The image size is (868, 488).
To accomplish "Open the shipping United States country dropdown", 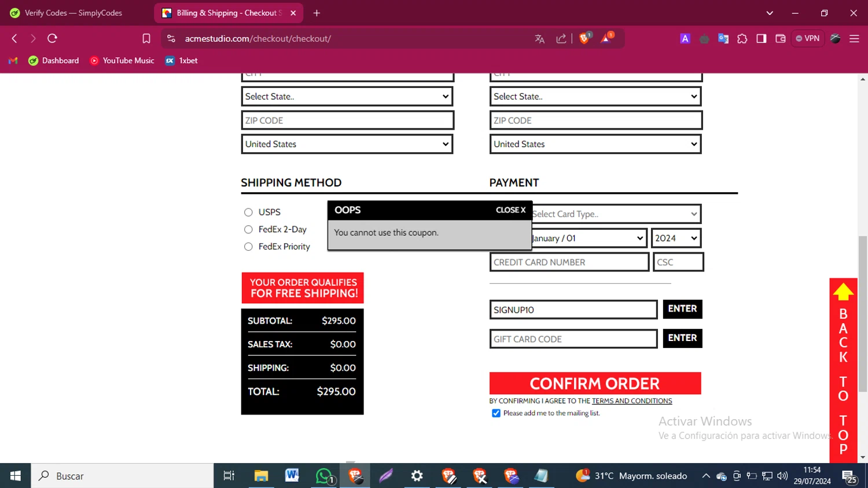I will point(595,144).
